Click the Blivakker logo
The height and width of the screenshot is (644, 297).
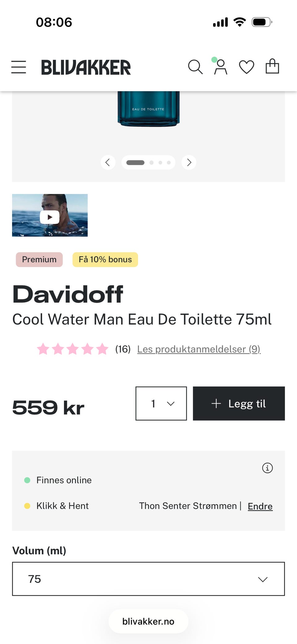click(x=86, y=67)
